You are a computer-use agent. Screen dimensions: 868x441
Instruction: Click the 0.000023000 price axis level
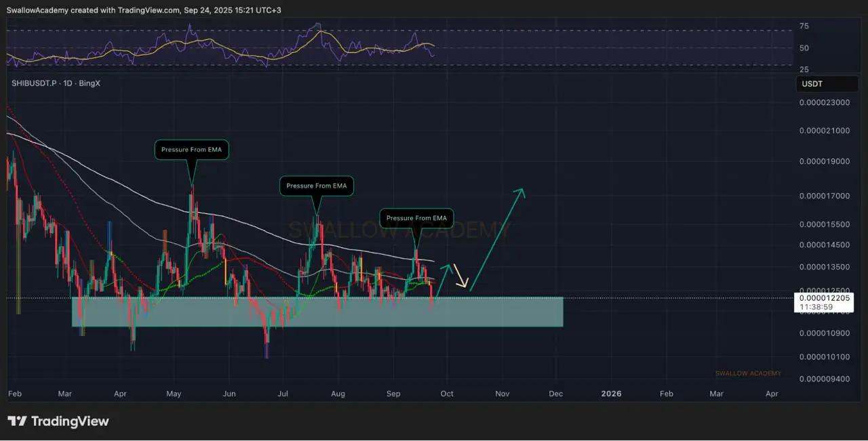coord(824,103)
